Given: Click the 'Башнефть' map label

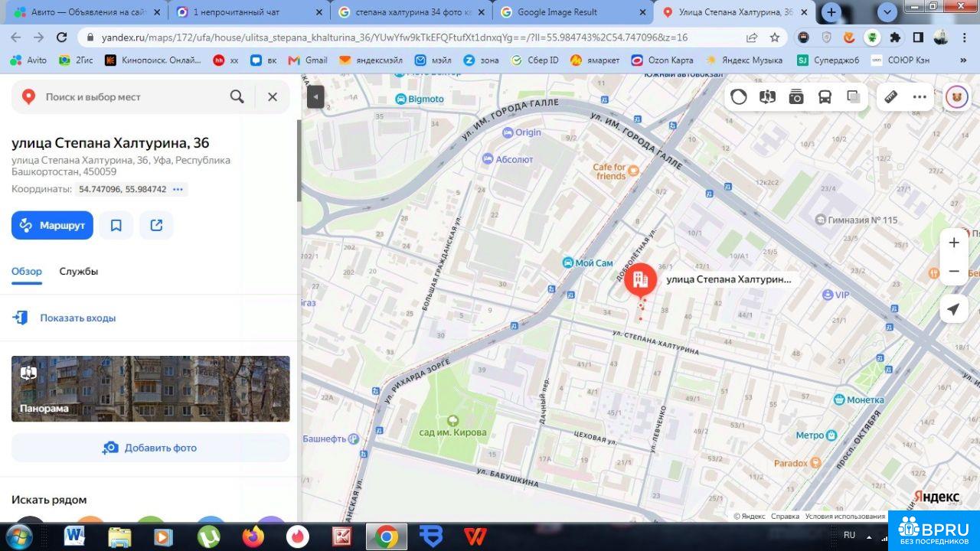Looking at the screenshot, I should click(x=331, y=439).
